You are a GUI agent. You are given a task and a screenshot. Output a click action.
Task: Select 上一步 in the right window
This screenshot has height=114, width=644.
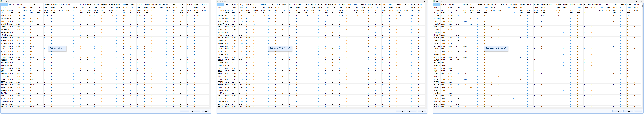(617, 111)
